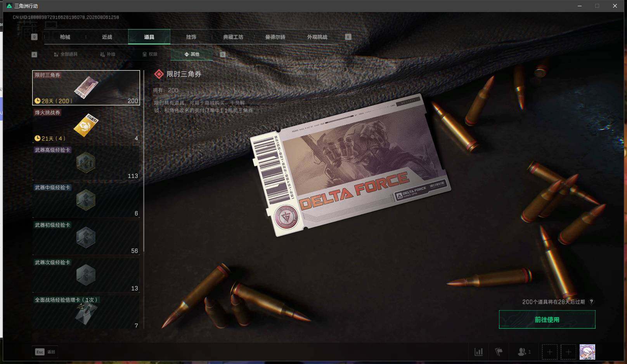627x364 pixels.
Task: Click the E next-tab key icon
Action: (x=348, y=37)
